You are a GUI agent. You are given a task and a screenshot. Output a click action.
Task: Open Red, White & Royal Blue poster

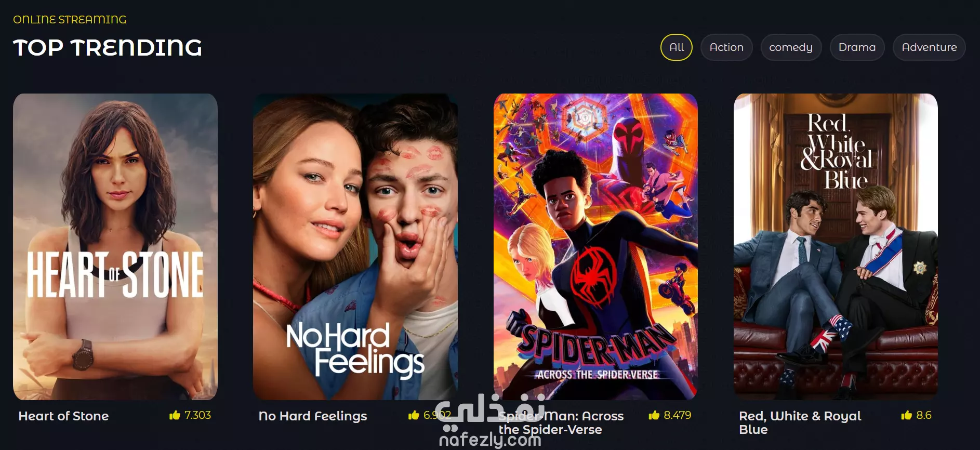[836, 247]
